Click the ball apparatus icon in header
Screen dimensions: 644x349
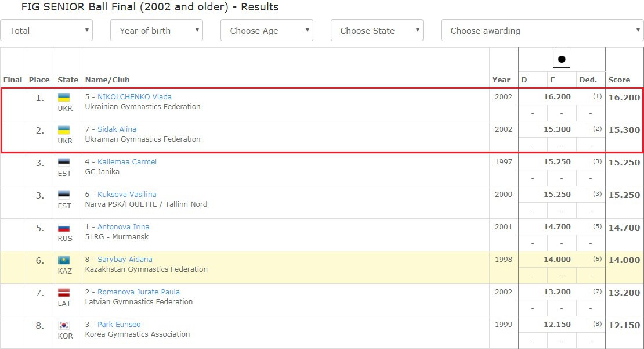pyautogui.click(x=561, y=59)
